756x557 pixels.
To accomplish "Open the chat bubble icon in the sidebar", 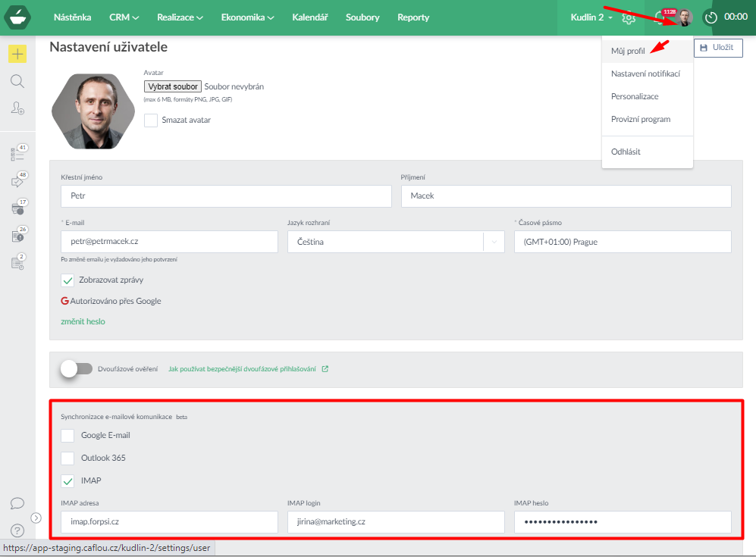I will pyautogui.click(x=17, y=503).
